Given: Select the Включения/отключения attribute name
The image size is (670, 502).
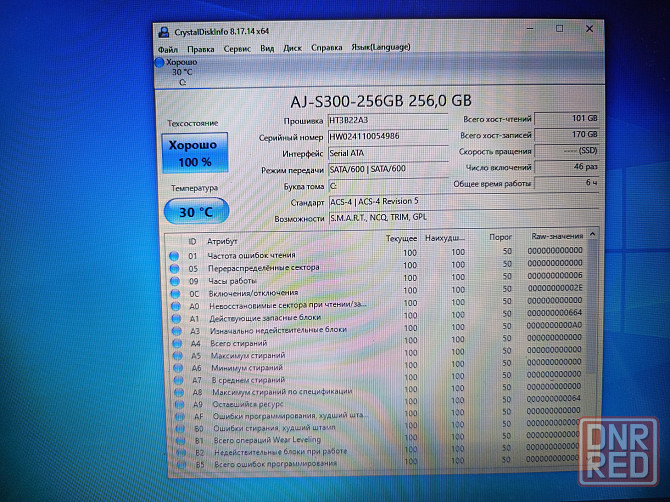Looking at the screenshot, I should (x=253, y=293).
